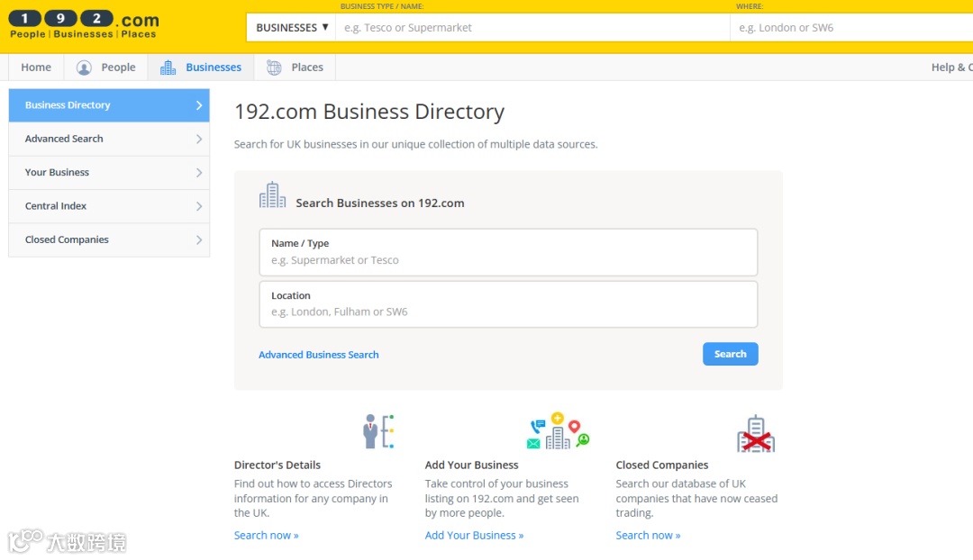This screenshot has width=973, height=560.
Task: Click the 192.com logo
Action: coord(84,25)
